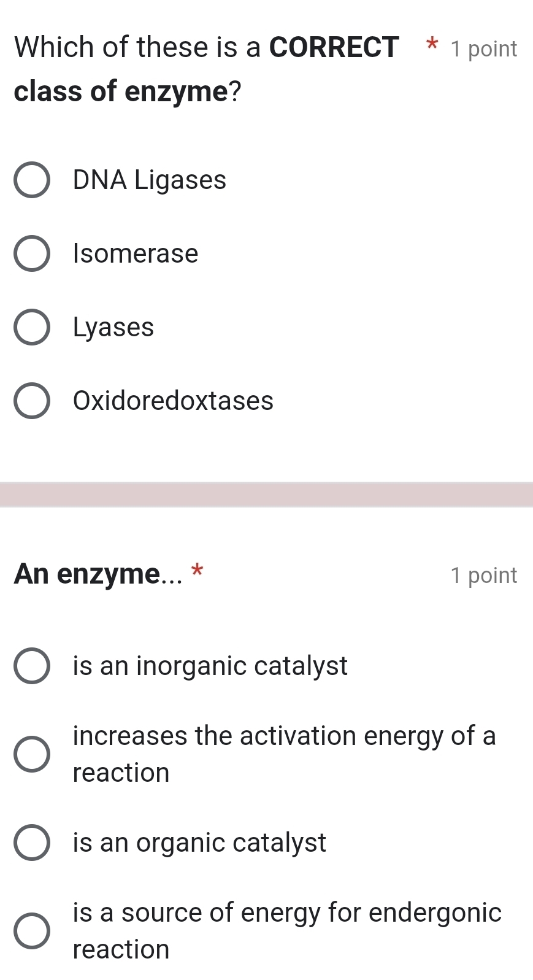The image size is (533, 980).
Task: Click the Isomerase answer label
Action: click(x=135, y=253)
